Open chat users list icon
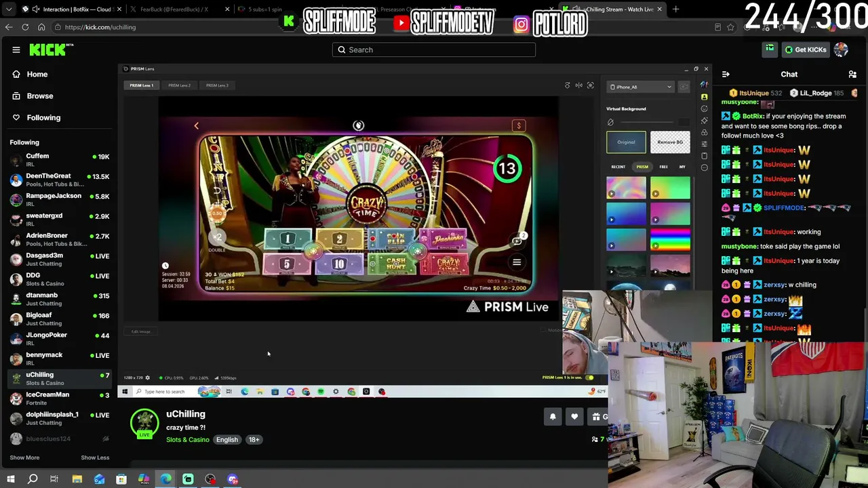Image resolution: width=868 pixels, height=488 pixels. pos(852,74)
